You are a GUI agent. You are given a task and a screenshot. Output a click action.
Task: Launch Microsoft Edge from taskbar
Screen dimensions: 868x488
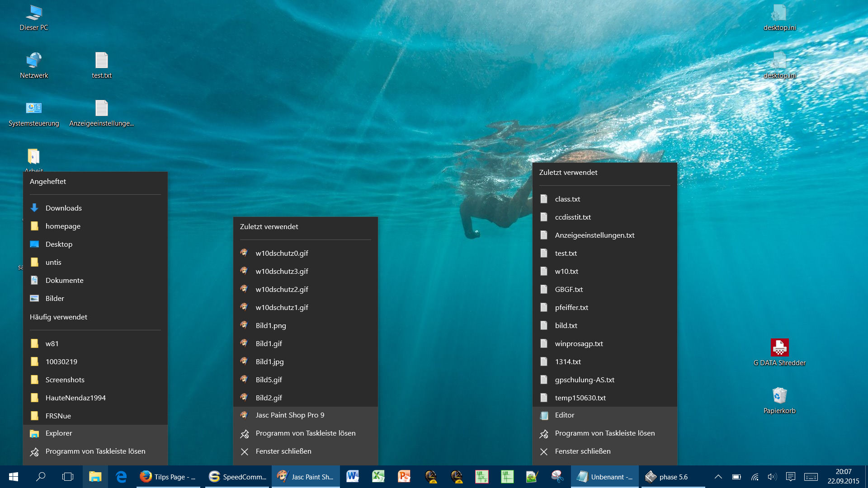(x=121, y=477)
